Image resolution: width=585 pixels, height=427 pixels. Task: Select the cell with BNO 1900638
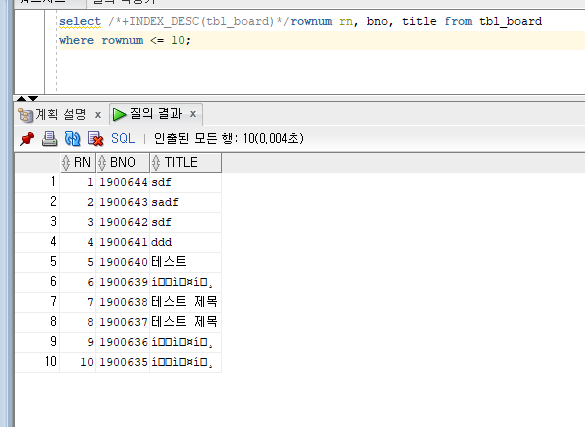pyautogui.click(x=123, y=302)
